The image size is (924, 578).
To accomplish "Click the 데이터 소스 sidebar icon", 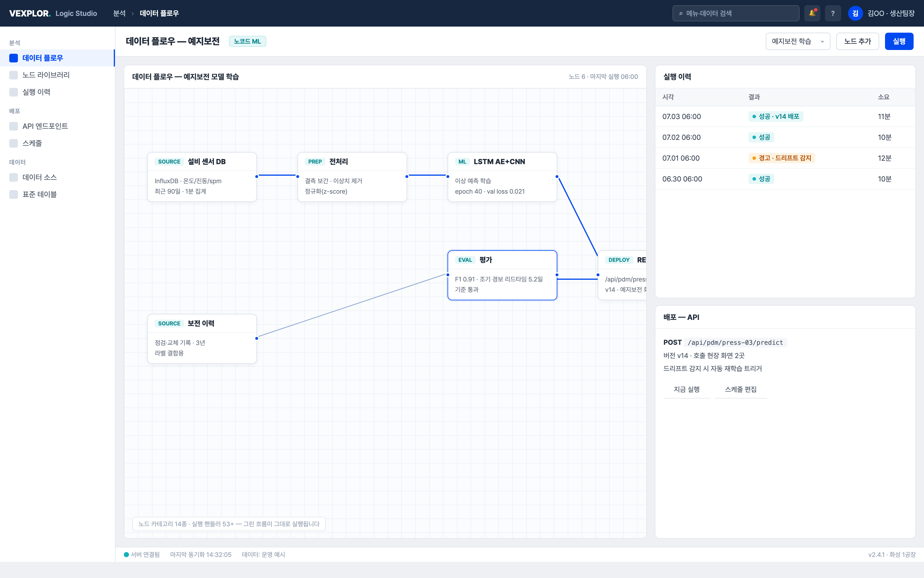I will [x=13, y=177].
